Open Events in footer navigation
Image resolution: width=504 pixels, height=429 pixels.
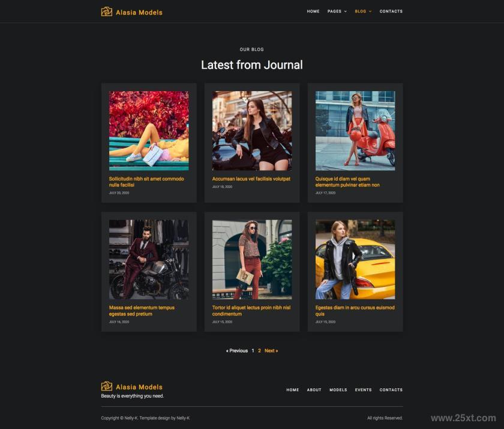point(363,390)
